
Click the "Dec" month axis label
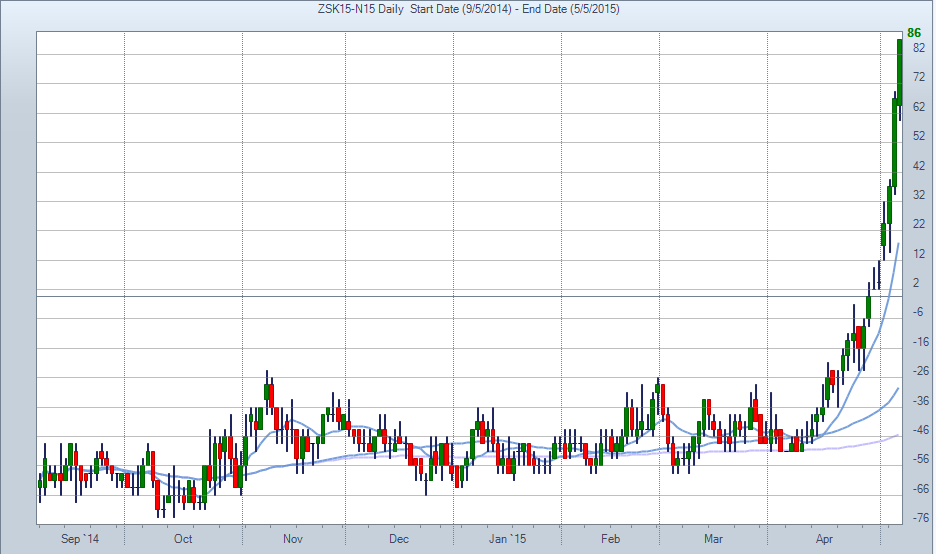click(398, 539)
